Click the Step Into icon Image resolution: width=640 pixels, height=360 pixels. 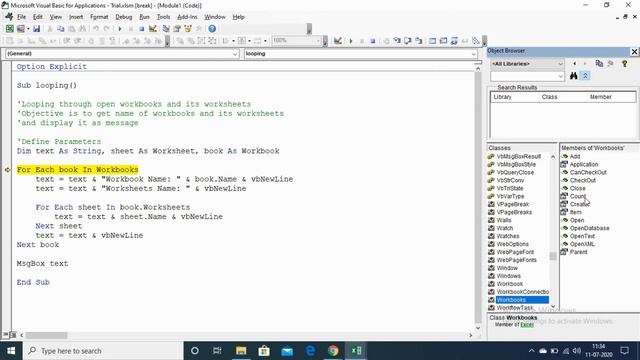(397, 41)
